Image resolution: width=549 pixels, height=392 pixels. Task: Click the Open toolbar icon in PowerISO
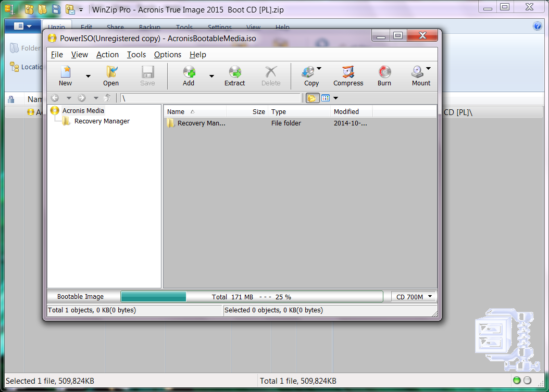pyautogui.click(x=111, y=72)
